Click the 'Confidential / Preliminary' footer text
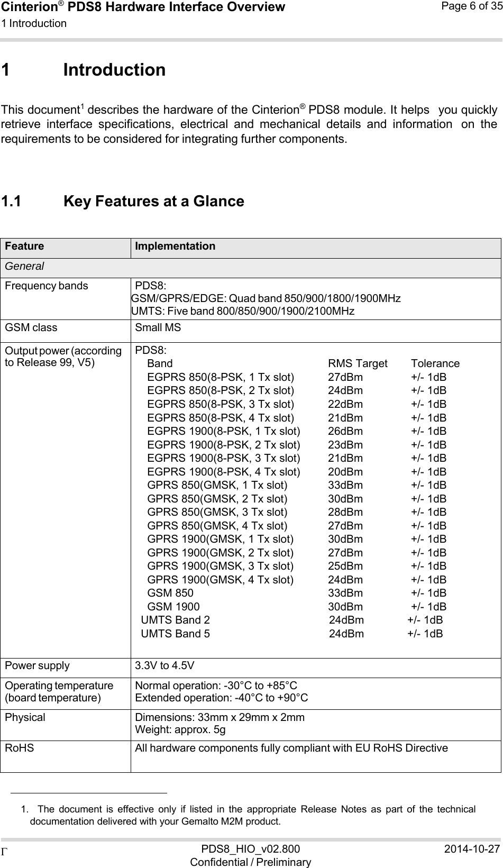Image resolution: width=503 pixels, height=868 pixels. (x=250, y=862)
